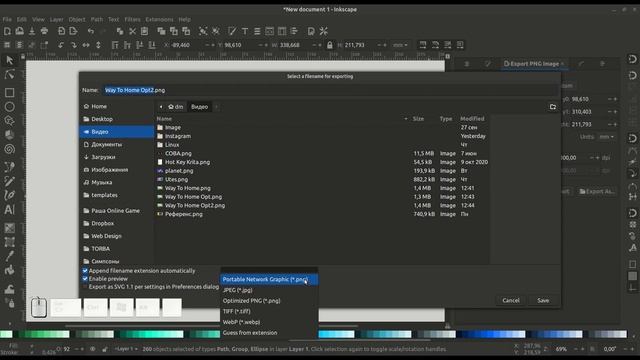Toggle Export as SVG 1.1 checkbox
Image resolution: width=640 pixels, height=360 pixels.
tap(85, 287)
